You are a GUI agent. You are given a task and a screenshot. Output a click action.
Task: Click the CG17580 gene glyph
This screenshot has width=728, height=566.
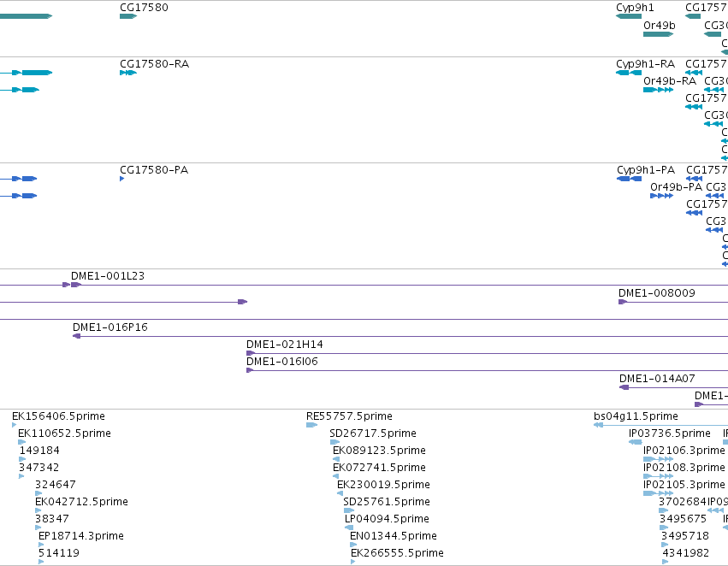128,16
